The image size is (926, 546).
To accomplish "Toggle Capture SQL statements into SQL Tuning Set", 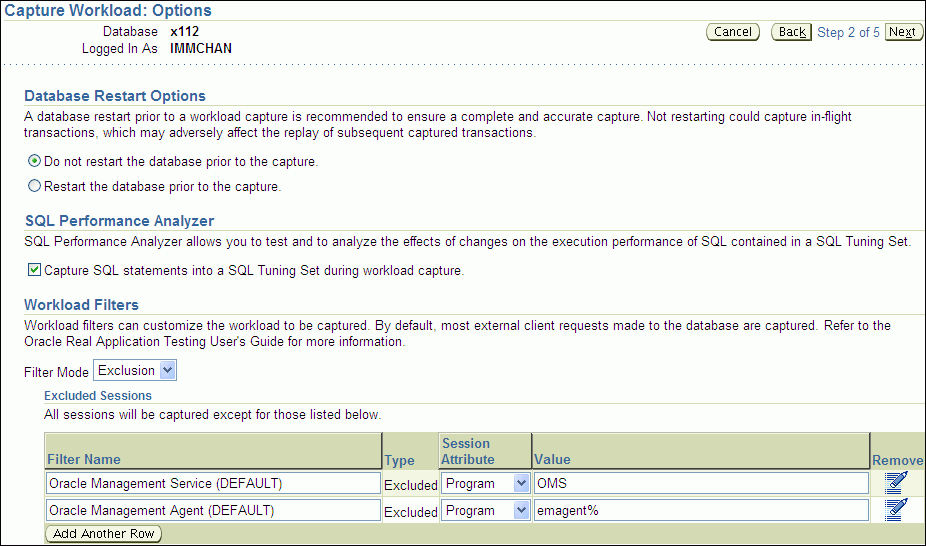I will [35, 270].
